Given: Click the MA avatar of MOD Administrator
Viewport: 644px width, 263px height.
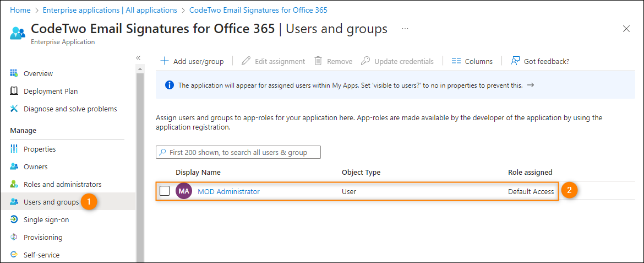Looking at the screenshot, I should (x=184, y=191).
